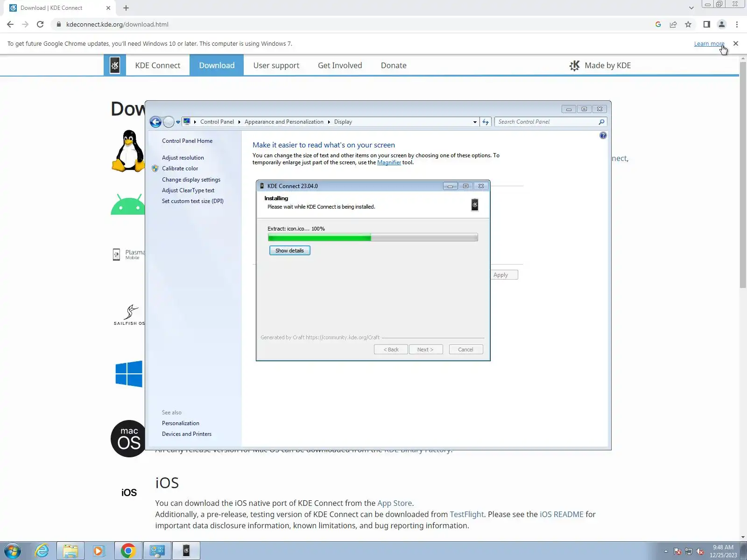
Task: Show hidden system tray icons
Action: point(666,552)
